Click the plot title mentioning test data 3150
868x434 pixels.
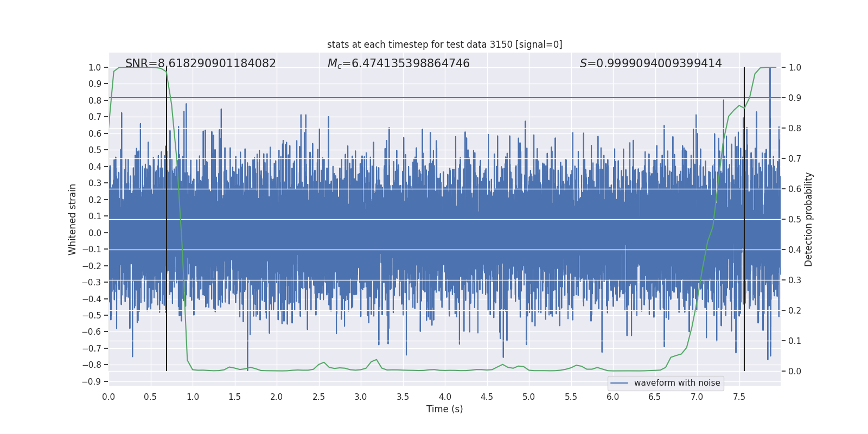click(445, 44)
